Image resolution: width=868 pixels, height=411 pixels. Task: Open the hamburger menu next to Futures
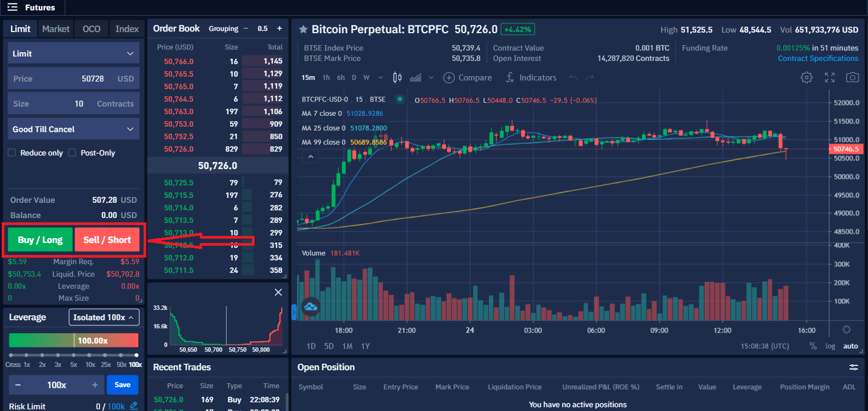click(12, 8)
